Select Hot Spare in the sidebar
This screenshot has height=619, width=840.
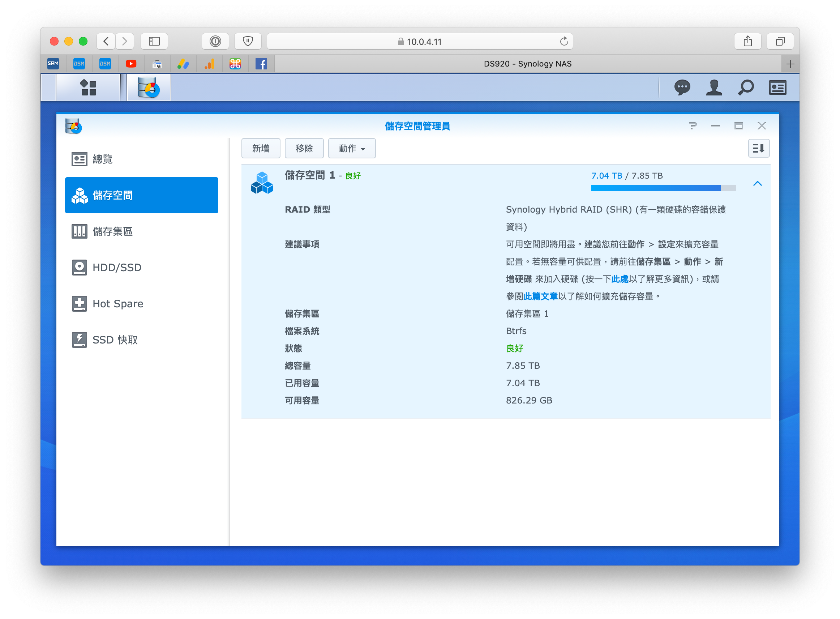coord(142,303)
